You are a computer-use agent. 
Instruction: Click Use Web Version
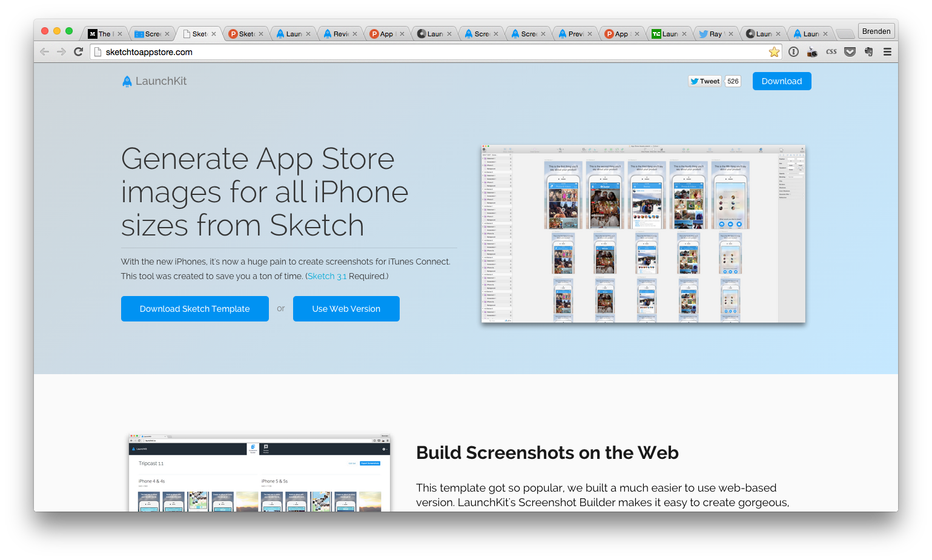coord(346,309)
